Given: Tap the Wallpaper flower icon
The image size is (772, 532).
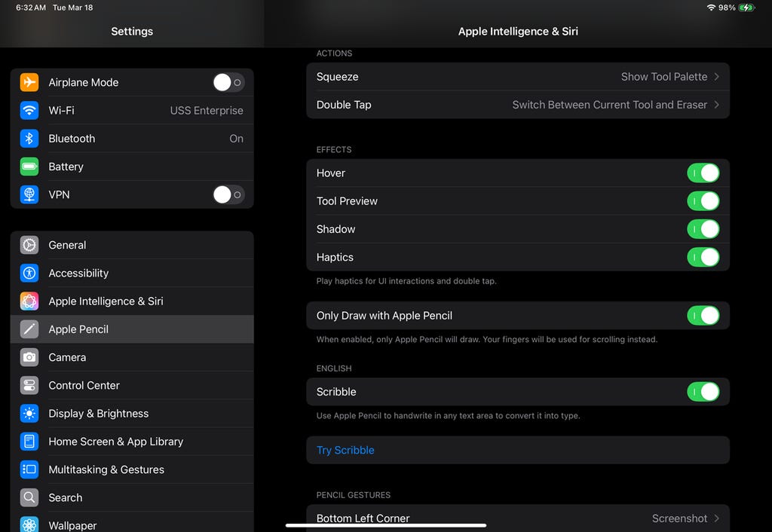Looking at the screenshot, I should point(29,524).
